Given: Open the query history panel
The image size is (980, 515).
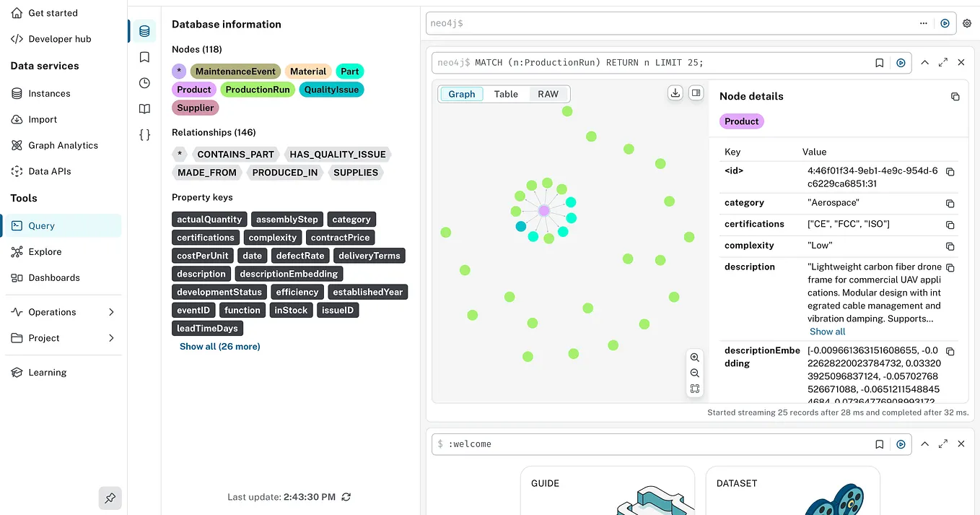Looking at the screenshot, I should [144, 83].
